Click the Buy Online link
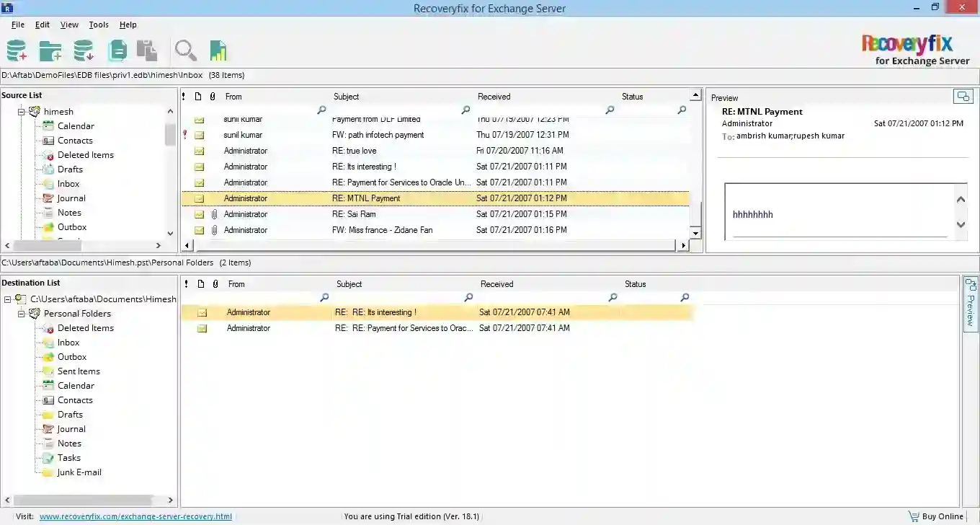980x525 pixels. coord(943,516)
